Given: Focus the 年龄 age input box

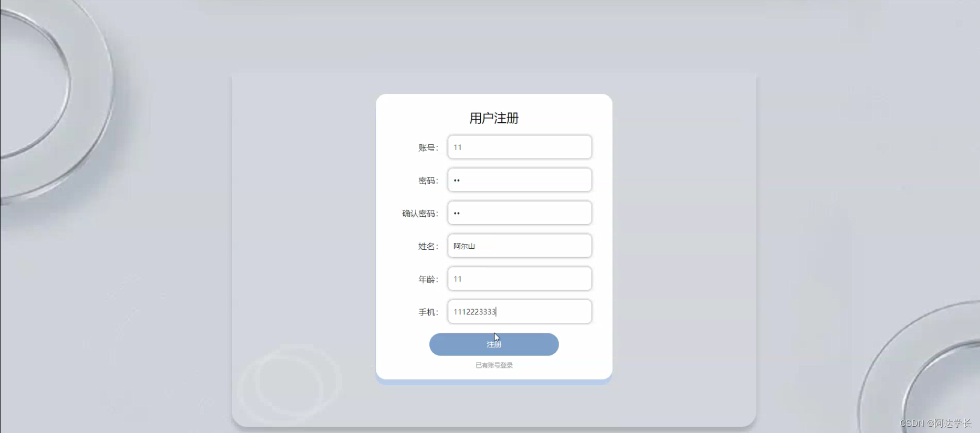Looking at the screenshot, I should click(520, 279).
